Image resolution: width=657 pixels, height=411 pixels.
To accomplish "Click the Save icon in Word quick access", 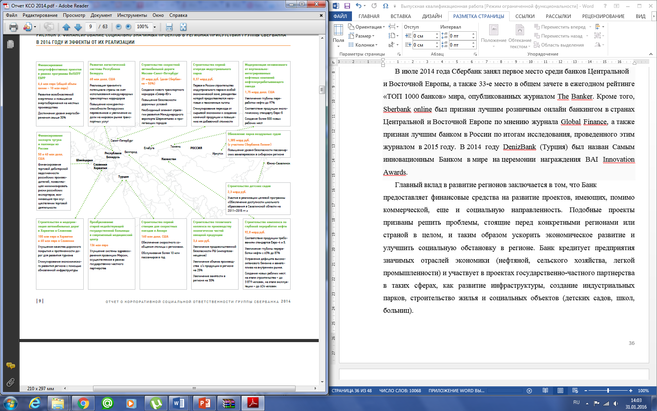I will pyautogui.click(x=345, y=6).
